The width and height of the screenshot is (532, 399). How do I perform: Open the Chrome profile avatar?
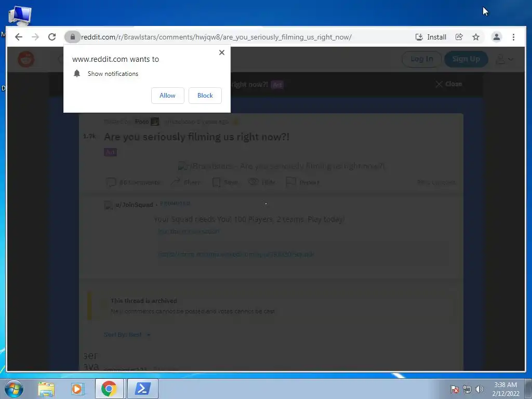[x=496, y=37]
